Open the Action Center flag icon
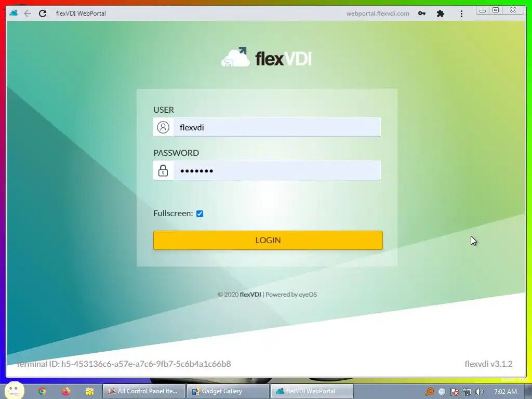Viewport: 532px width, 399px height. tap(454, 392)
